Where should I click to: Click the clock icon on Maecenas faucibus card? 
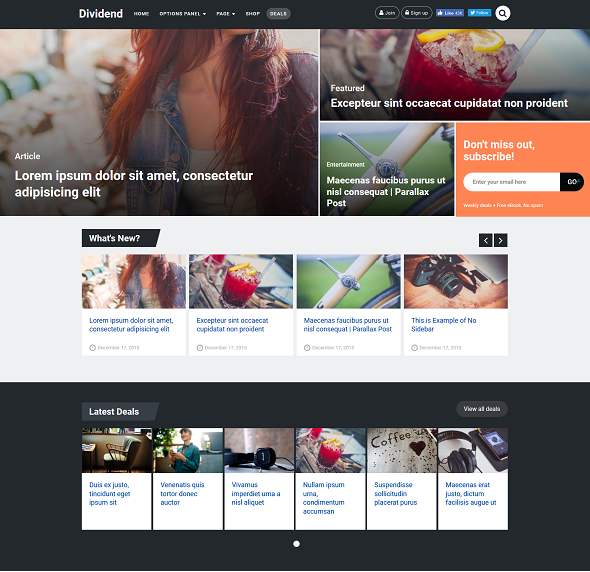point(307,348)
